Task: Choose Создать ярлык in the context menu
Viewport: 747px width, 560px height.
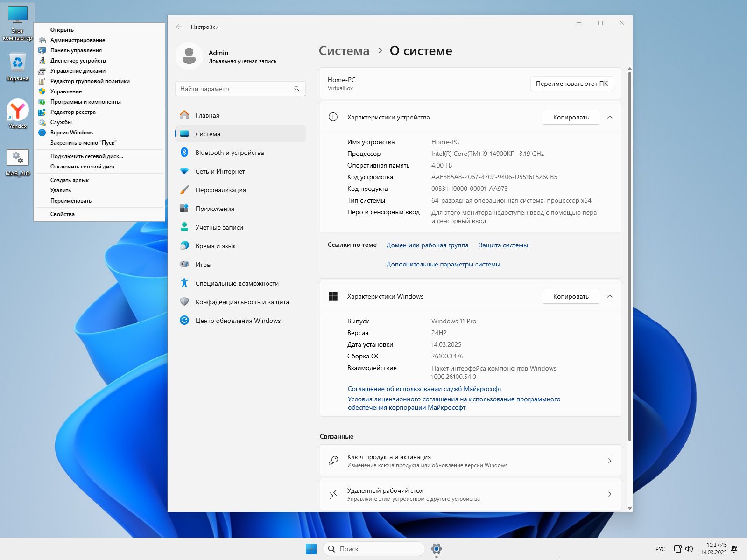Action: [x=99, y=180]
